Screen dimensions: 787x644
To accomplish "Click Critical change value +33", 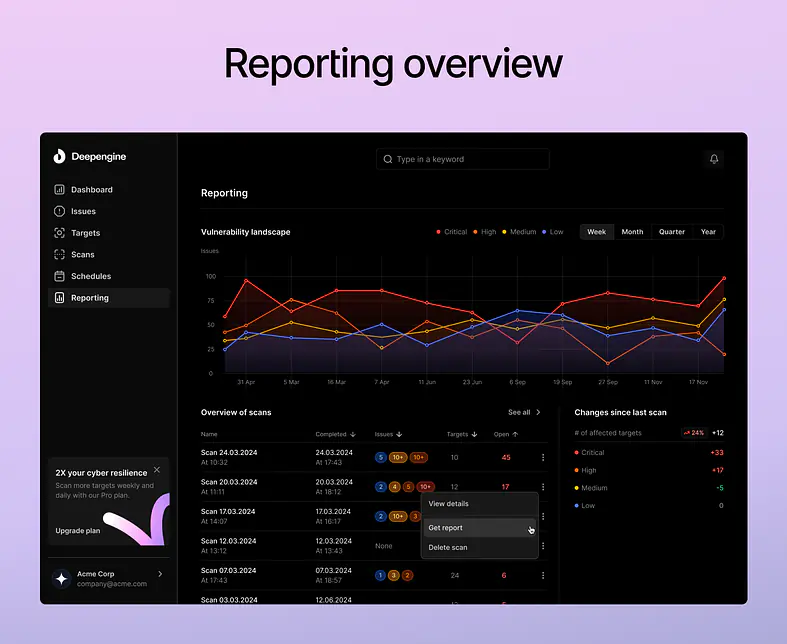I will (x=717, y=453).
